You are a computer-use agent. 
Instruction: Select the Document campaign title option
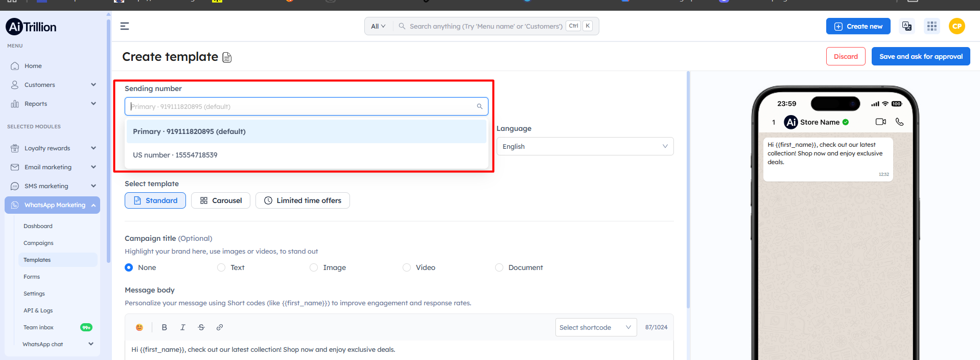tap(499, 267)
